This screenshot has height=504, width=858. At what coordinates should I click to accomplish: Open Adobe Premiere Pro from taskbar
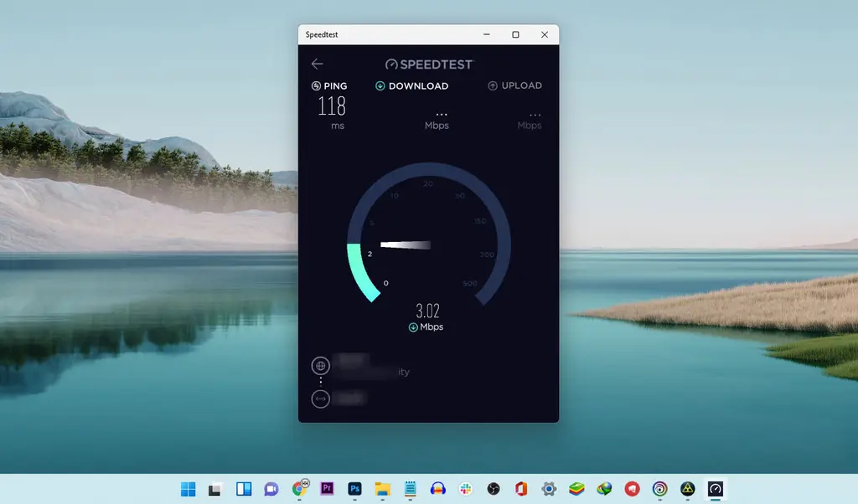[328, 488]
